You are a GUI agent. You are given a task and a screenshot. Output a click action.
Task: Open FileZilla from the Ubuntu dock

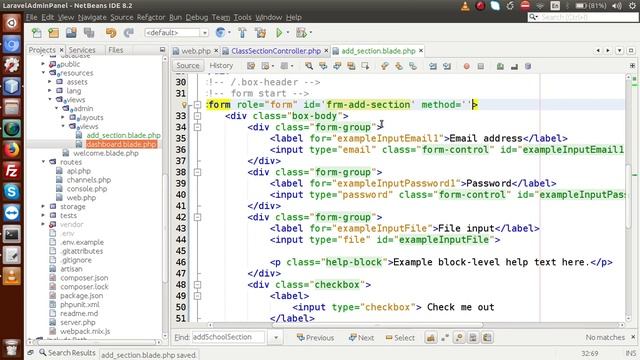11,171
